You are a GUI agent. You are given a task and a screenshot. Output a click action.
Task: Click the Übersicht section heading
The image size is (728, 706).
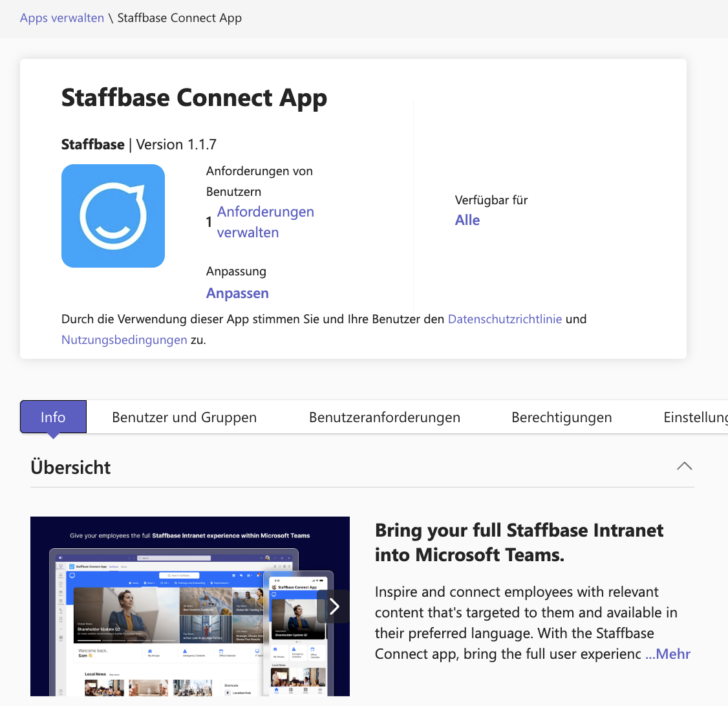coord(71,467)
